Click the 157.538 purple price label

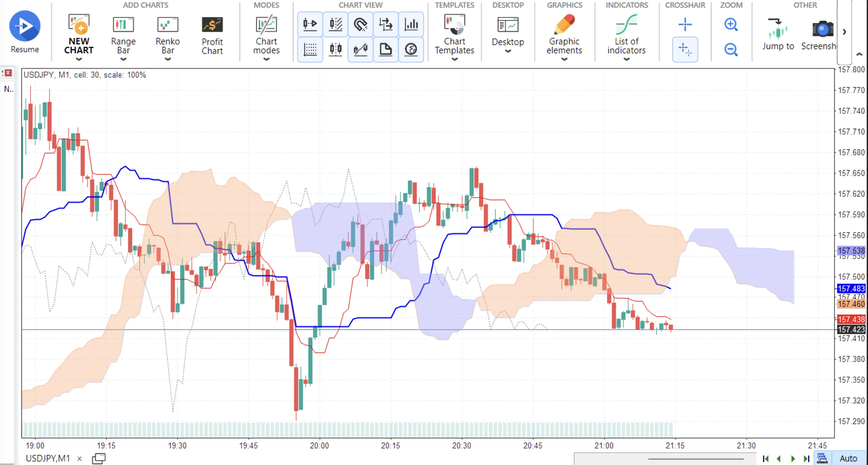coord(851,251)
